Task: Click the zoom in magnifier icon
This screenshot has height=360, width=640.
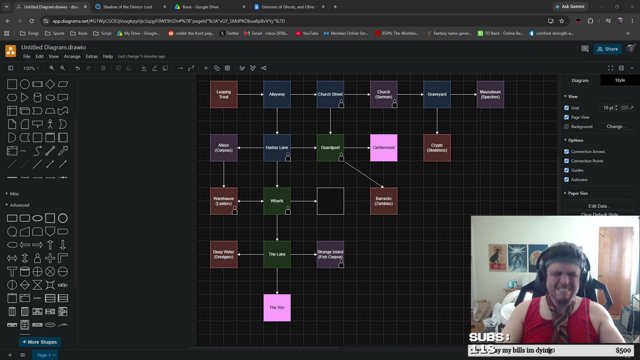Action: click(x=52, y=68)
